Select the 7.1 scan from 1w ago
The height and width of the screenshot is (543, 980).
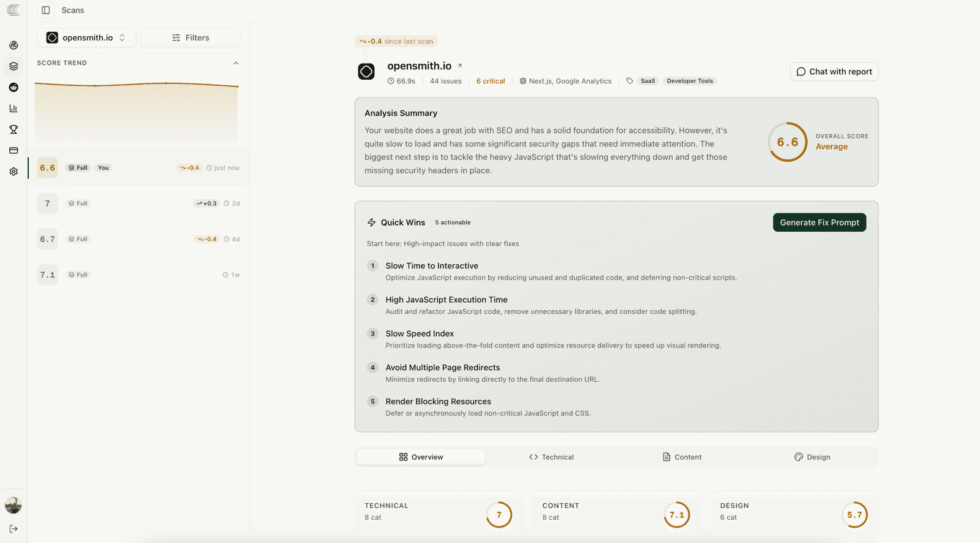(x=138, y=275)
